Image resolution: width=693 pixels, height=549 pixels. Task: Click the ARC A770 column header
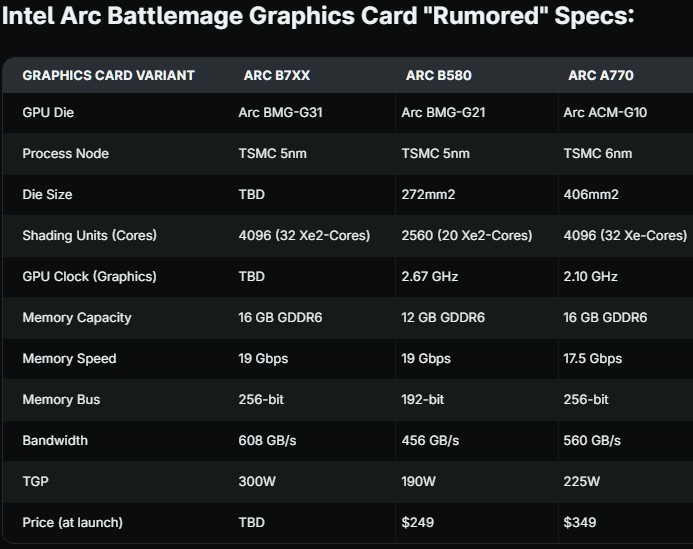[600, 75]
